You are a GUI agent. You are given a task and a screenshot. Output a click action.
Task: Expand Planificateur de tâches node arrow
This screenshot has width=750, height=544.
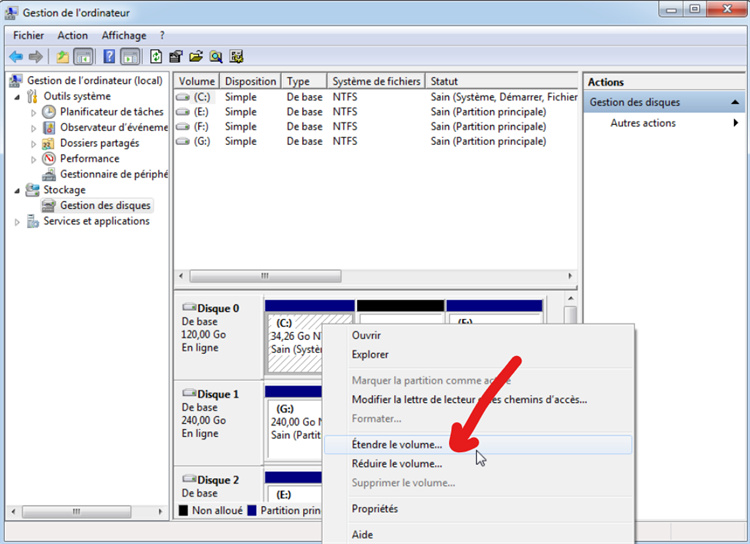(33, 113)
